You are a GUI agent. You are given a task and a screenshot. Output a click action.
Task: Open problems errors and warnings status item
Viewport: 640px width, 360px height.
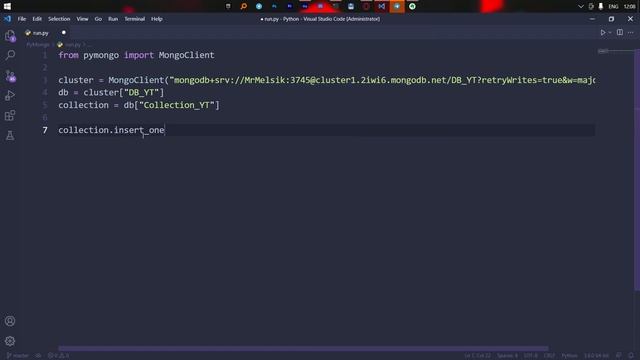click(58, 356)
